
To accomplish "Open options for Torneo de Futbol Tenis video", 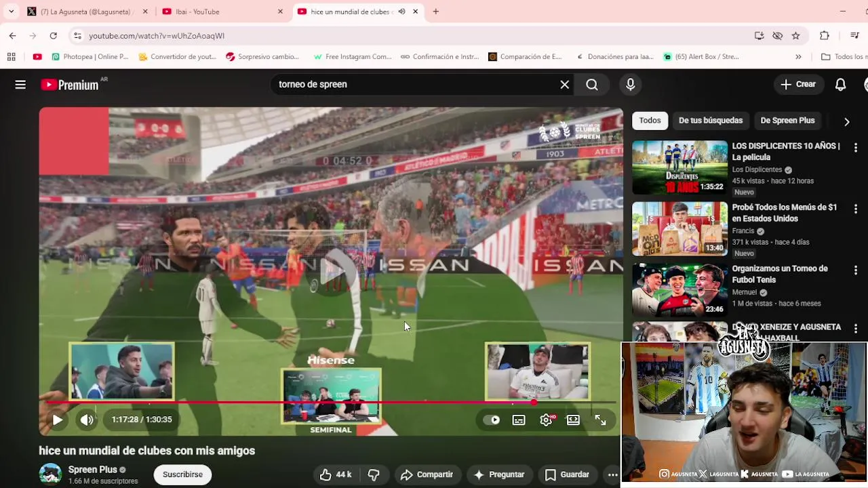I will point(856,270).
